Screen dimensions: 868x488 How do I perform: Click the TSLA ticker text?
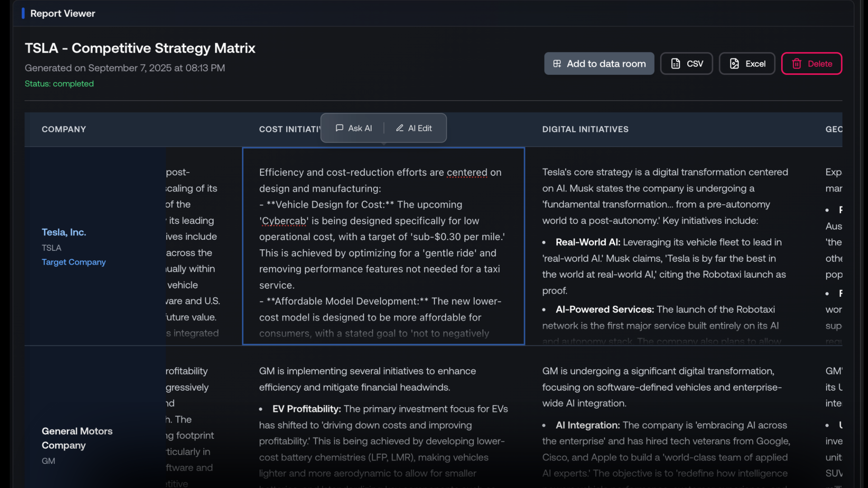[x=52, y=248]
